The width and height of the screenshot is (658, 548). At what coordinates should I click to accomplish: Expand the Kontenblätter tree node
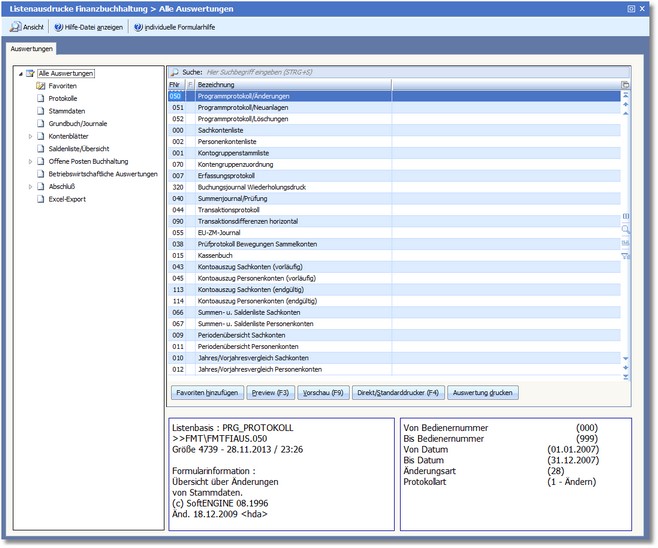30,136
